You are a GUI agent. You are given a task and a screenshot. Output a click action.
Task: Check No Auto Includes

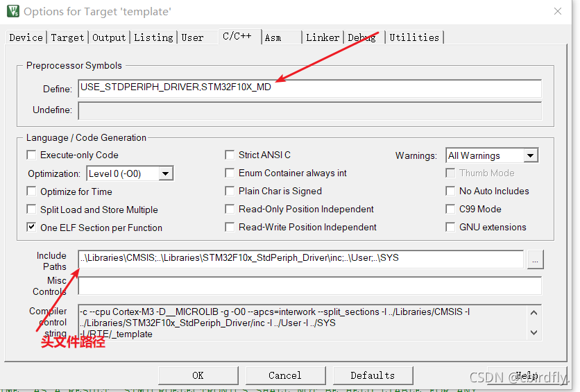(450, 191)
